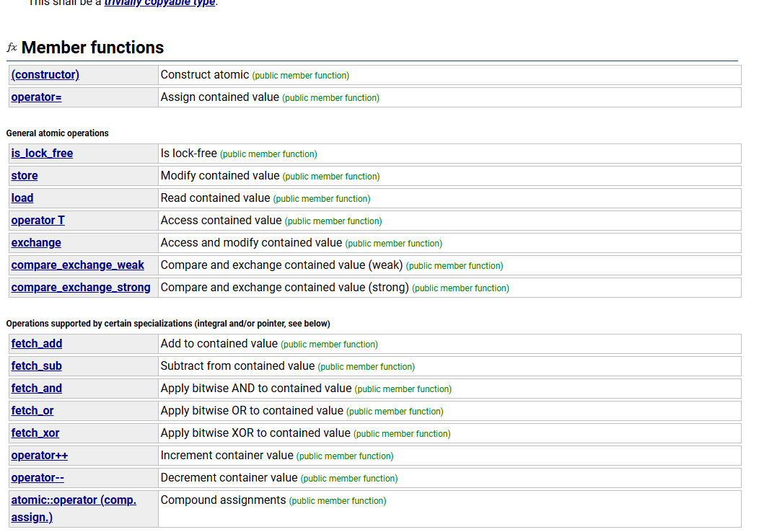The height and width of the screenshot is (532, 772).
Task: Click the fetch_or link
Action: pos(32,411)
